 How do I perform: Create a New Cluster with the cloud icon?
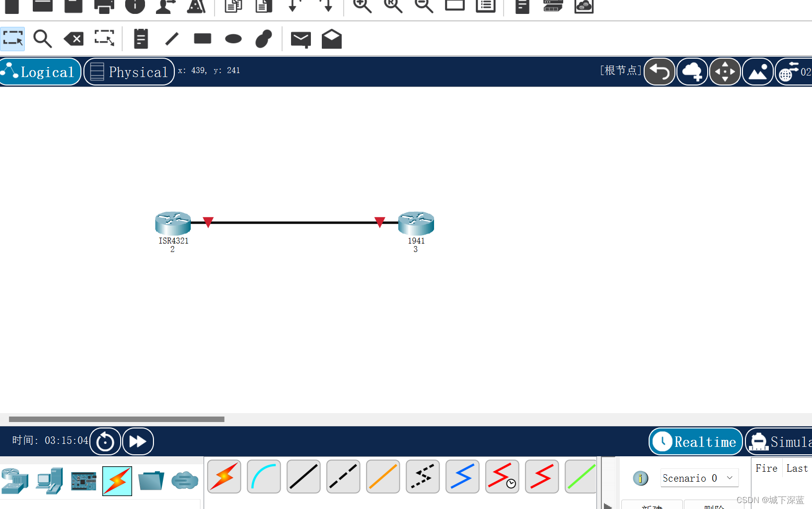[x=692, y=72]
